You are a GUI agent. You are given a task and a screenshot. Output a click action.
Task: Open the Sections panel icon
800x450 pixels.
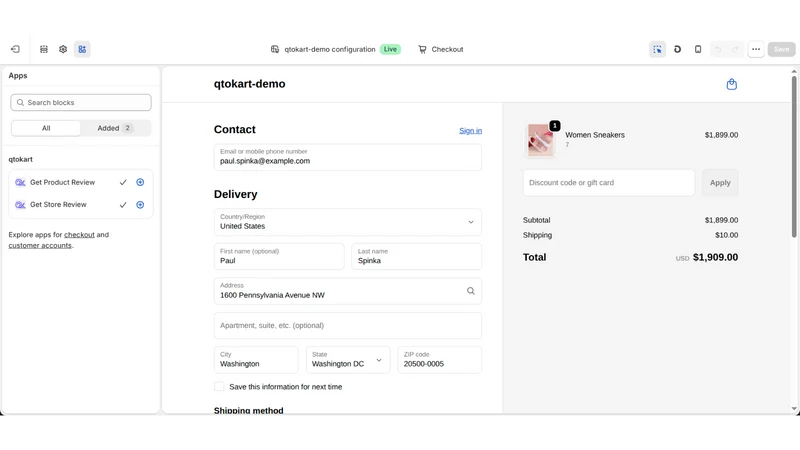coord(44,49)
